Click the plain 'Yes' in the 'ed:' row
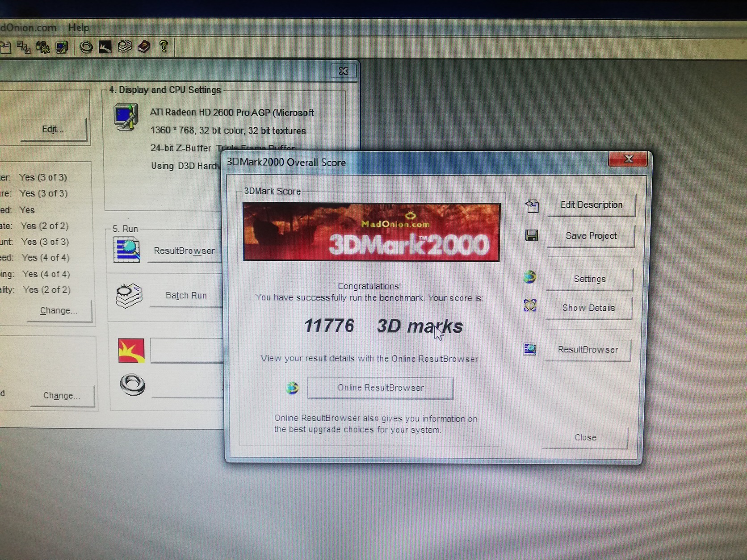Screen dimensions: 747x560 click(27, 210)
